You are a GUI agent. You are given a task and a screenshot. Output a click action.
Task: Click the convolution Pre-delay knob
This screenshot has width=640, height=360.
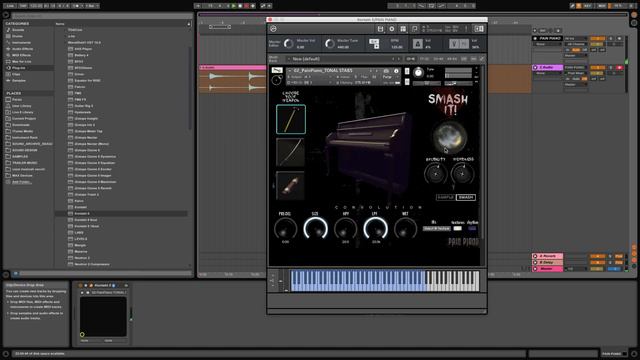(285, 229)
